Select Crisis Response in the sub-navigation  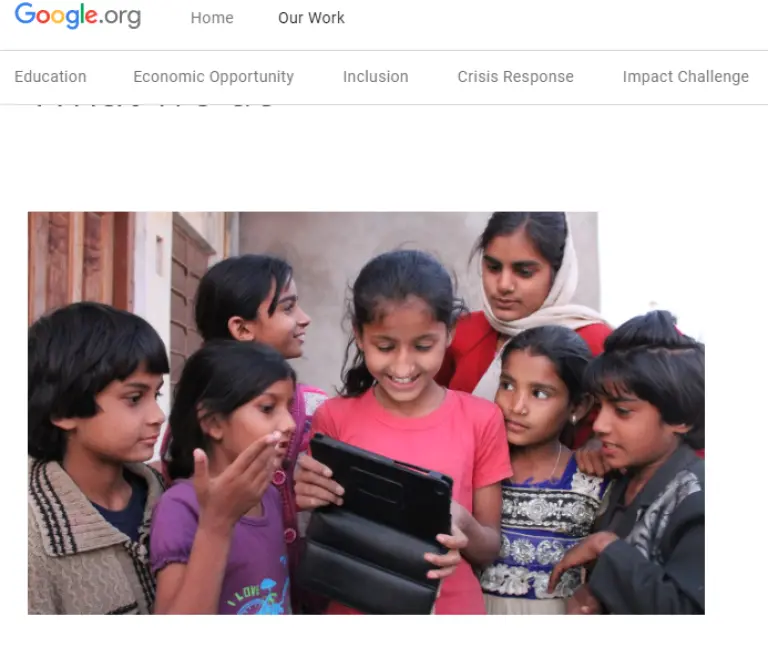pos(515,77)
